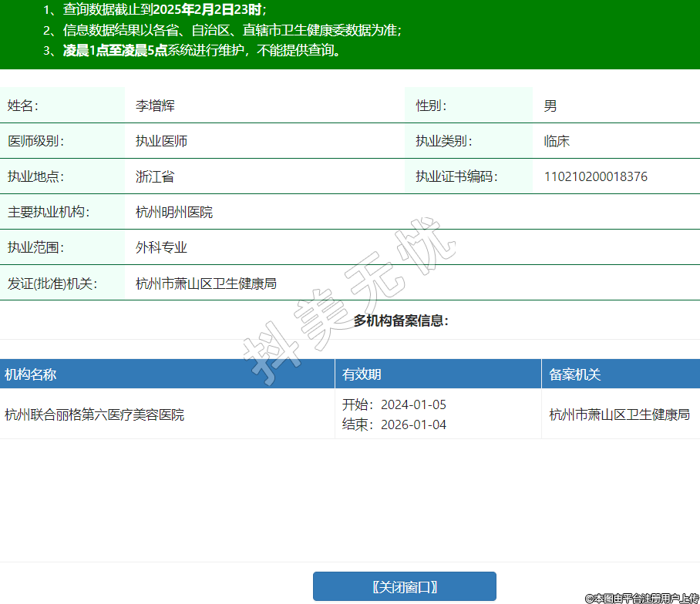The width and height of the screenshot is (700, 604).
Task: Click certificate number 110210200018376
Action: tap(595, 176)
